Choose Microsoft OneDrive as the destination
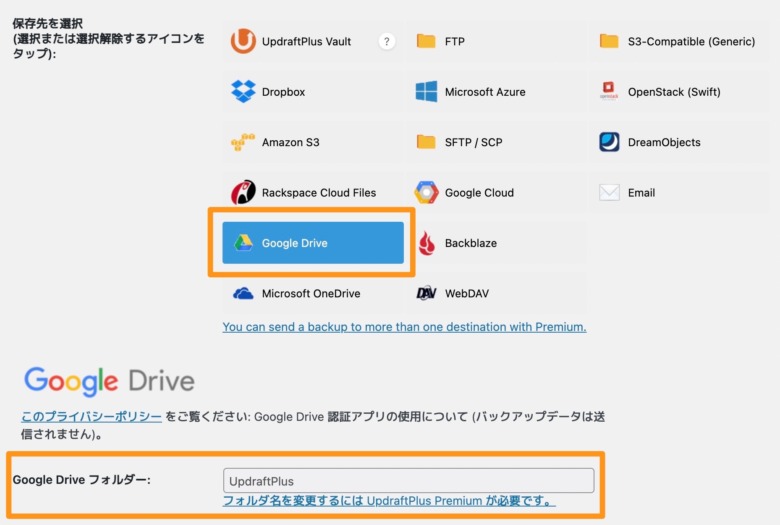The width and height of the screenshot is (780, 525). [313, 294]
